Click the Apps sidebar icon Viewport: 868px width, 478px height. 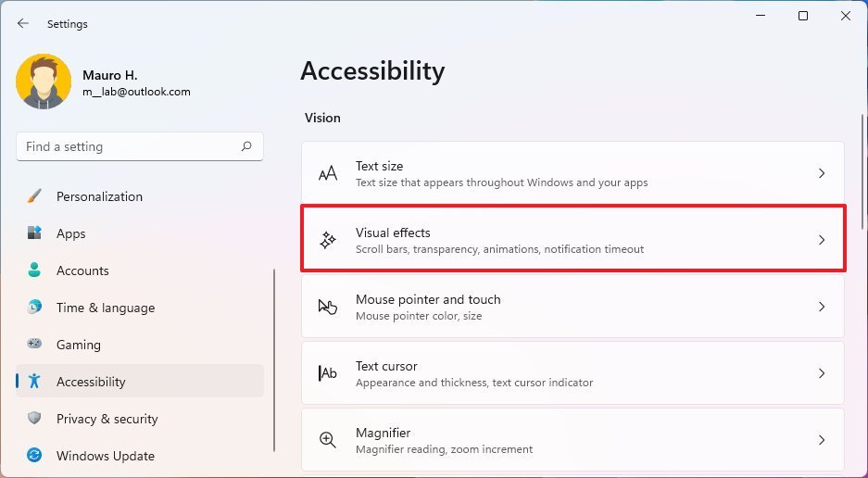click(34, 233)
